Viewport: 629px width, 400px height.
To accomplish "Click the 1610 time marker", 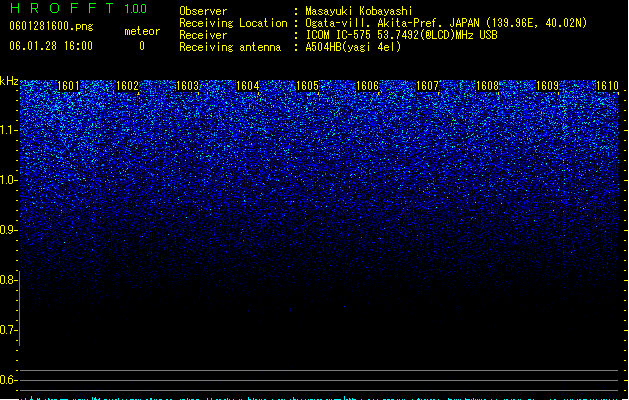I will 607,86.
